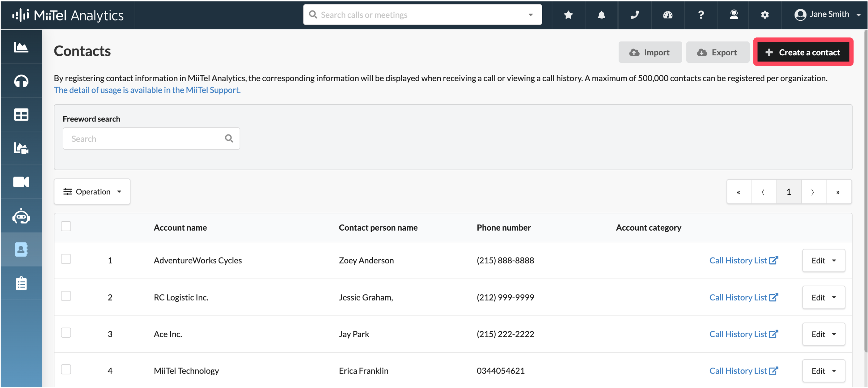Image resolution: width=868 pixels, height=388 pixels.
Task: Select the RC Logistic Inc. row checkbox
Action: (x=66, y=296)
